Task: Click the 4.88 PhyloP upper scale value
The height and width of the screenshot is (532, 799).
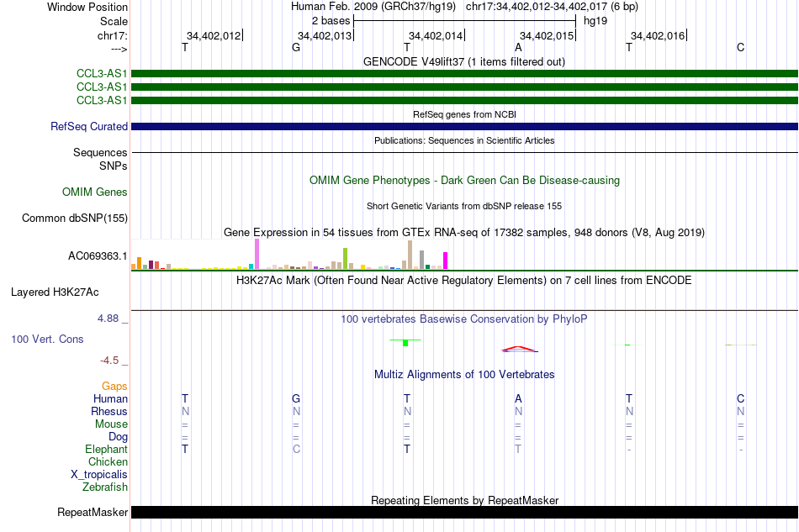Action: [108, 319]
